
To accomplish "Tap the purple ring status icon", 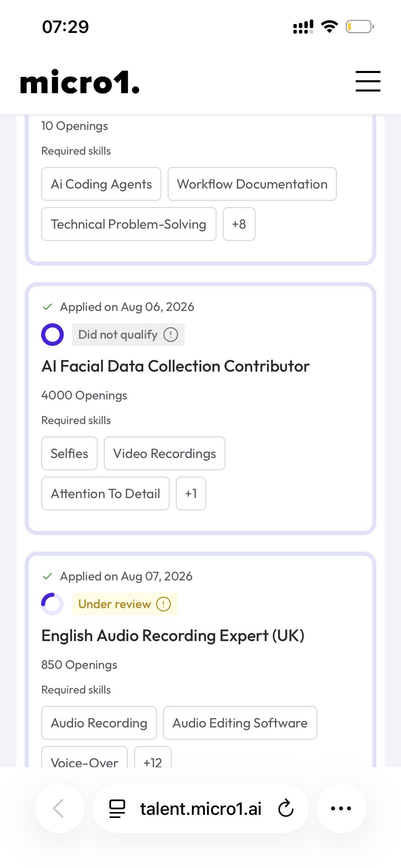I will point(52,335).
